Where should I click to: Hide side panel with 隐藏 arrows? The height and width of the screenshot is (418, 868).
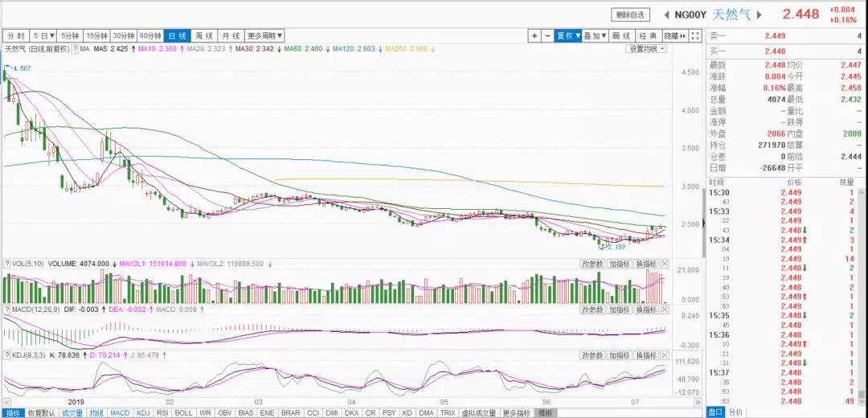click(677, 36)
